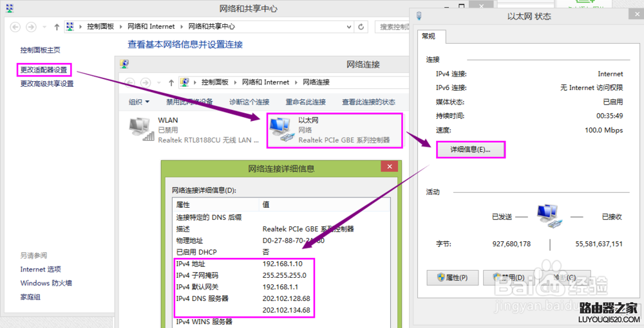Open Windows 防火墙 link
The width and height of the screenshot is (644, 328).
pos(46,283)
